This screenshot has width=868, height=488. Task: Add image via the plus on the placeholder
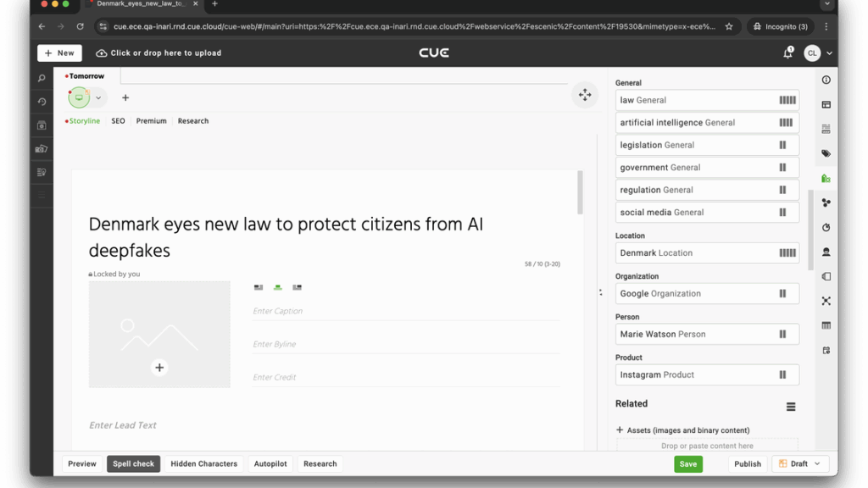coord(159,367)
